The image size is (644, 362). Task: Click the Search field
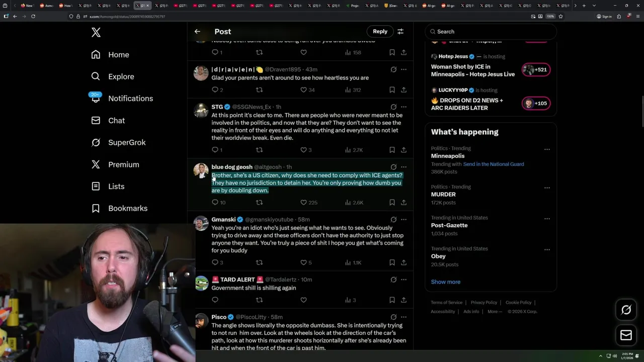click(x=491, y=32)
